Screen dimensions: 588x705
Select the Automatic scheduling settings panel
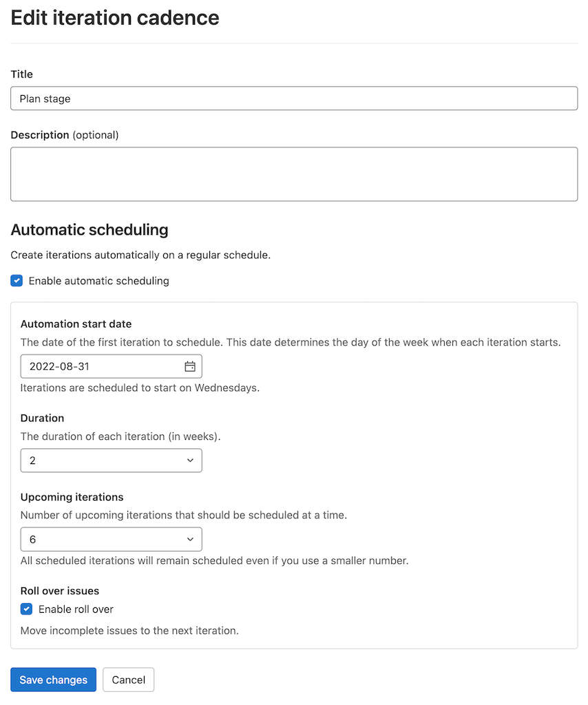point(294,475)
